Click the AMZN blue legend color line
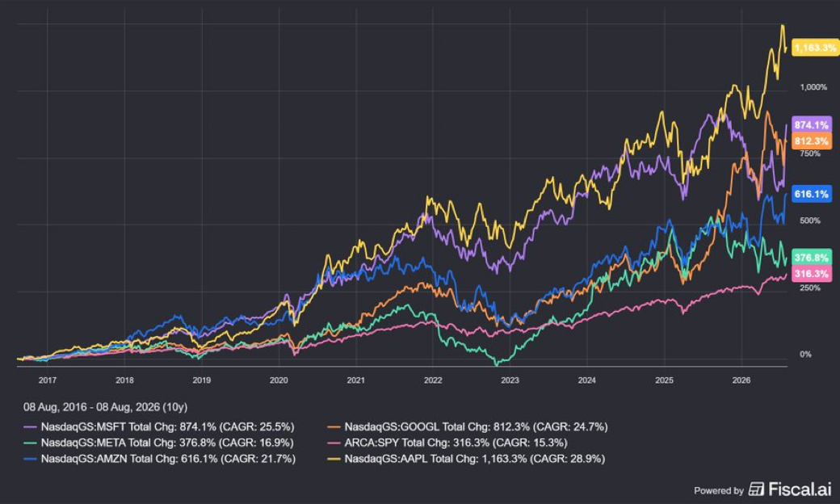Viewport: 840px width, 504px height. tap(31, 459)
